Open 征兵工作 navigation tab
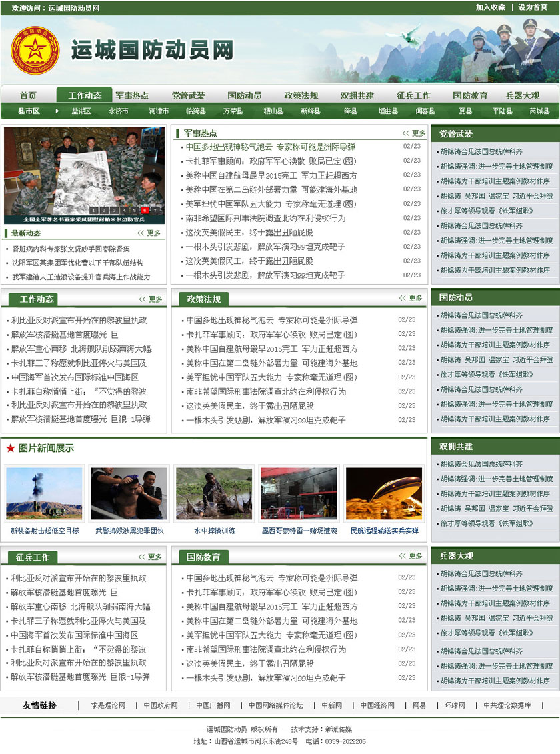 click(x=413, y=95)
